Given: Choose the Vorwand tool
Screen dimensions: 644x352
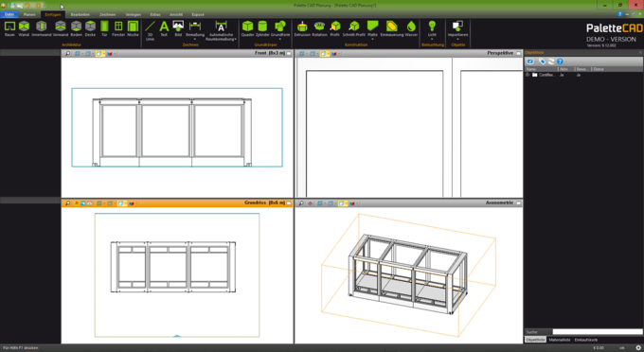Looking at the screenshot, I should point(61,28).
